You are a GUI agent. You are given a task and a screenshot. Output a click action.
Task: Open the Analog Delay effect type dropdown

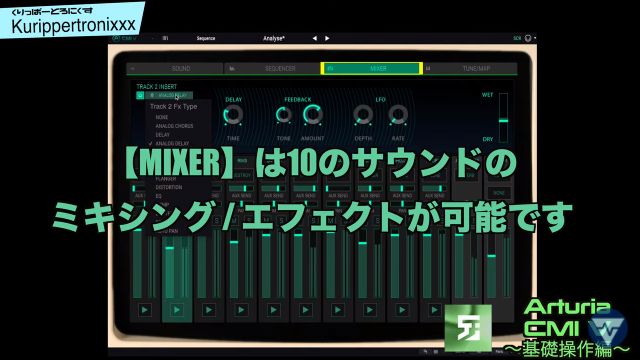coord(169,96)
